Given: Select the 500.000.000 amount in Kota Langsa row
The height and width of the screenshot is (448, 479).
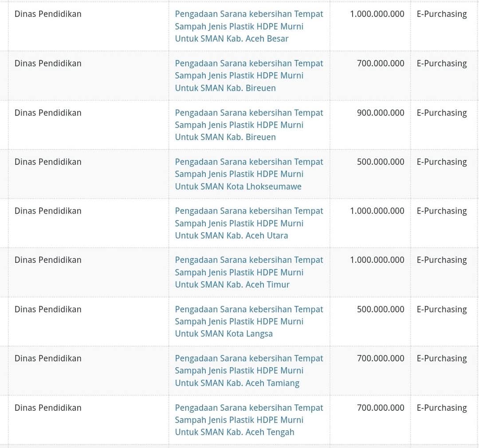Looking at the screenshot, I should pyautogui.click(x=381, y=309).
